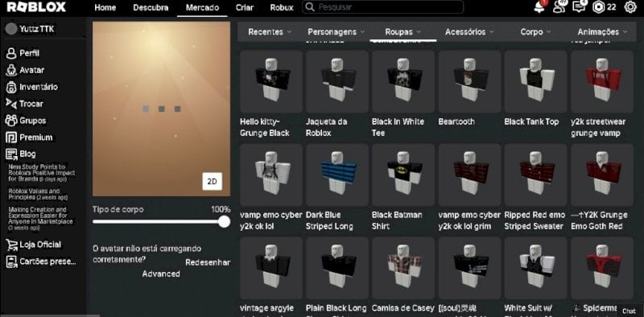Viewport: 644px width, 317px height.
Task: Open Blog in the sidebar
Action: click(21, 154)
